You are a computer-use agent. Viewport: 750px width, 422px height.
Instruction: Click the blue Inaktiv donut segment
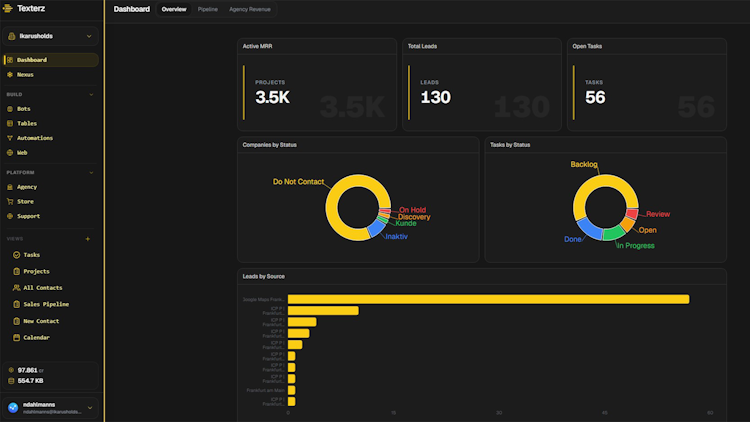(x=376, y=228)
